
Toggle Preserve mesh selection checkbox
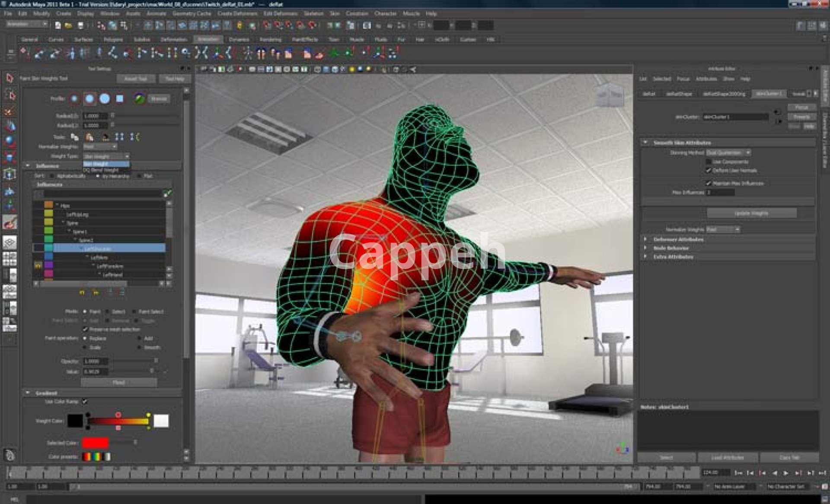[85, 330]
